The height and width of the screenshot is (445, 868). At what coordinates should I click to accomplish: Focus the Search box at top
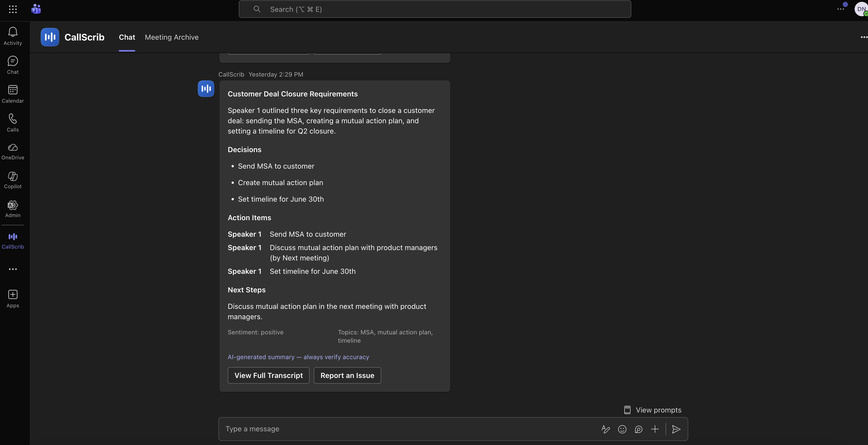tap(435, 9)
